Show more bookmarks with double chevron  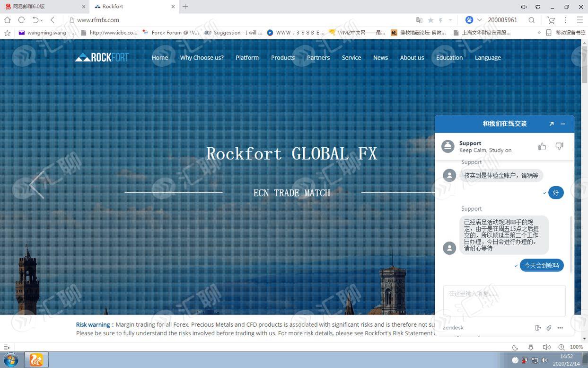pos(539,33)
